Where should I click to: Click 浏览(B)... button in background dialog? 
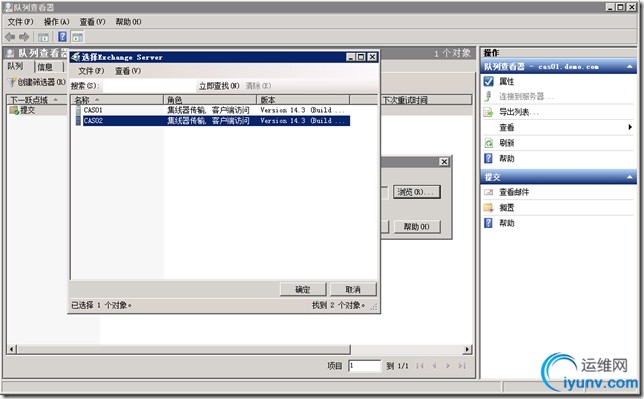[x=416, y=192]
